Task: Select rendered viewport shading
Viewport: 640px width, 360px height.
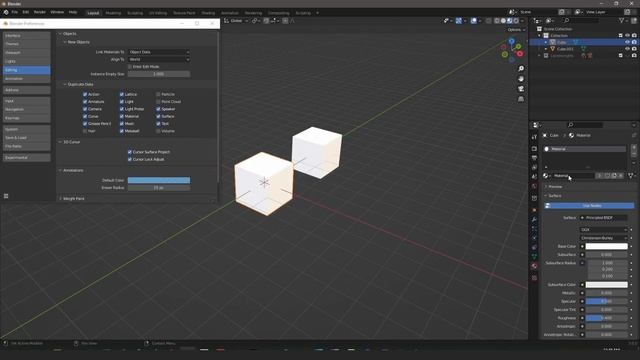Action: click(x=516, y=21)
